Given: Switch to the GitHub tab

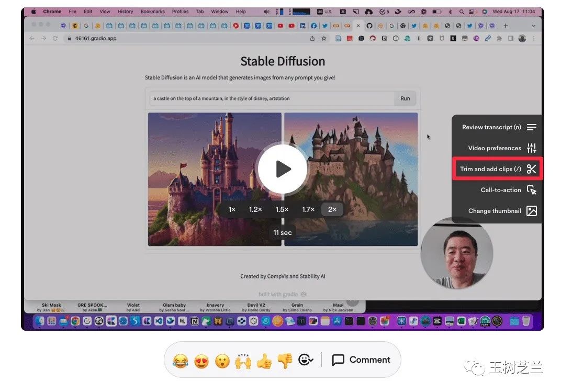Looking at the screenshot, I should tap(369, 26).
